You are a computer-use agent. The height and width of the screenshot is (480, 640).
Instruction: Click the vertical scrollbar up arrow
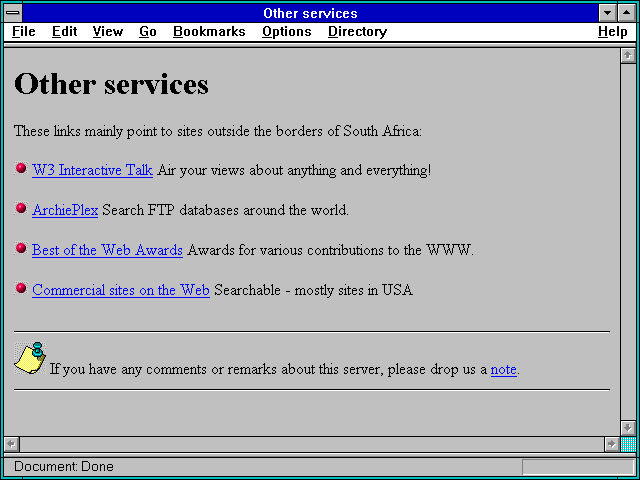628,56
